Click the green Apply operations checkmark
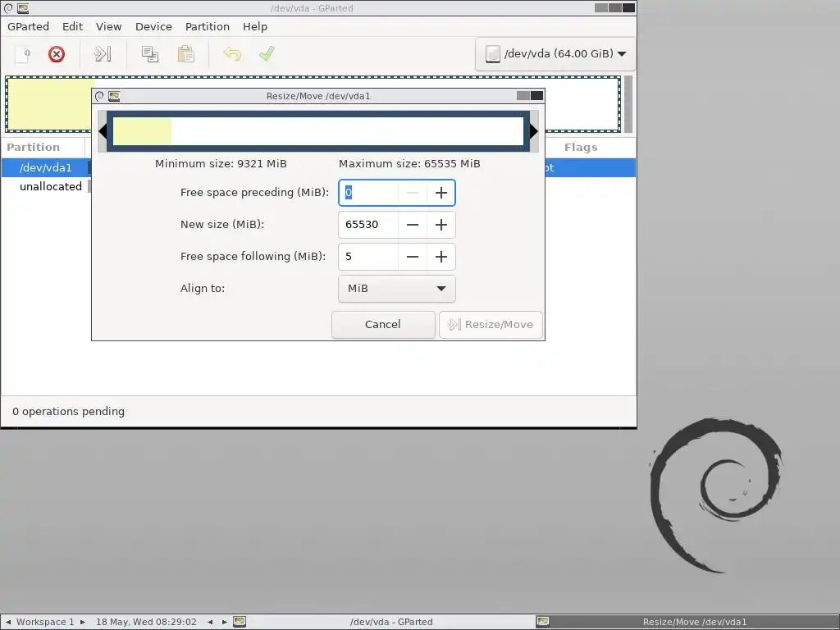 [x=267, y=54]
